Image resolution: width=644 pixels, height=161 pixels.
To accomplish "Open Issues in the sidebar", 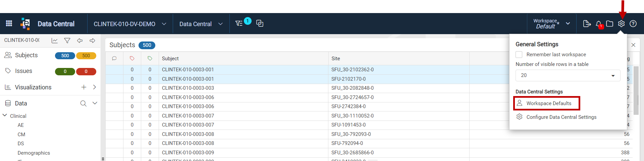I will (23, 71).
